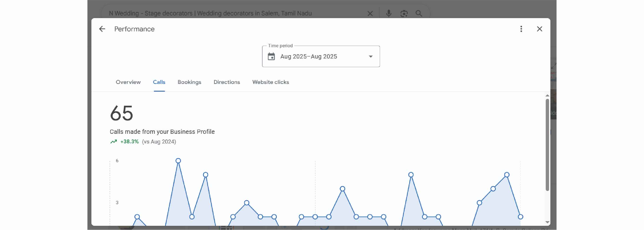Close the Performance dialog
The image size is (644, 230).
[539, 29]
